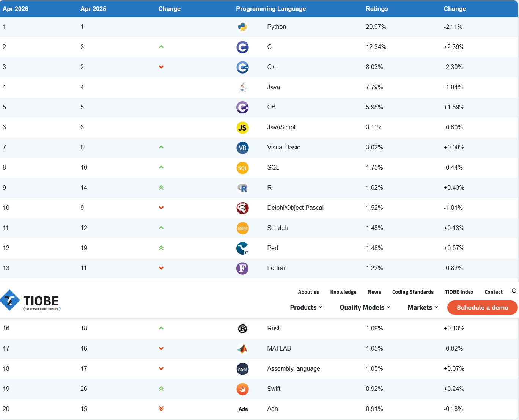The height and width of the screenshot is (420, 519).
Task: Click the red down arrow in C++ row
Action: pyautogui.click(x=161, y=67)
